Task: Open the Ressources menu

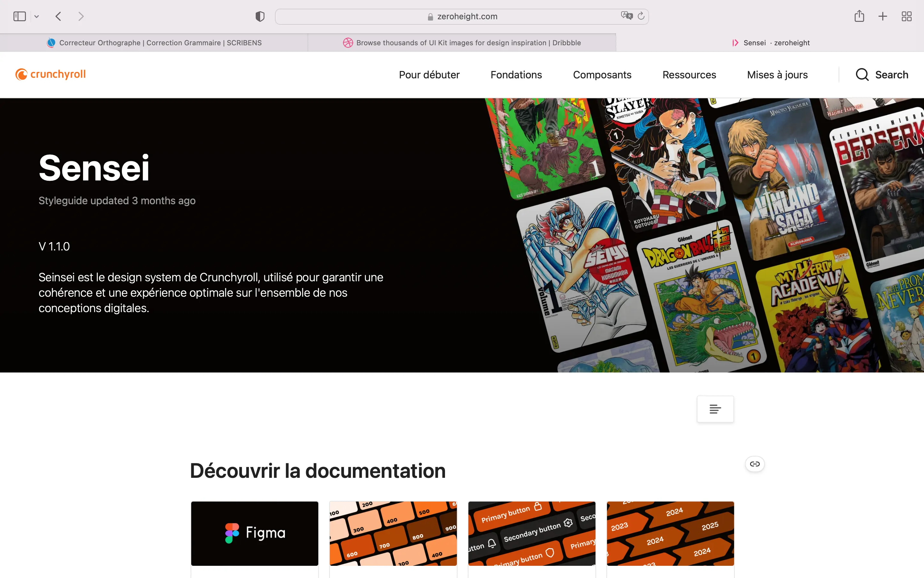Action: point(689,75)
